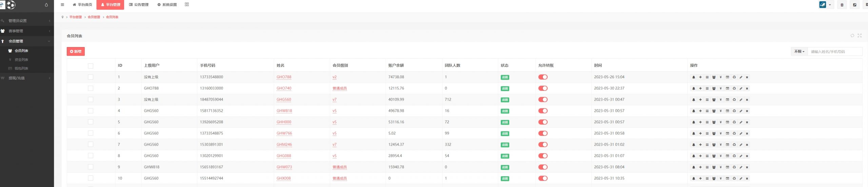This screenshot has height=187, width=868.
Task: Tick the select-all checkbox in table header
Action: (x=91, y=66)
